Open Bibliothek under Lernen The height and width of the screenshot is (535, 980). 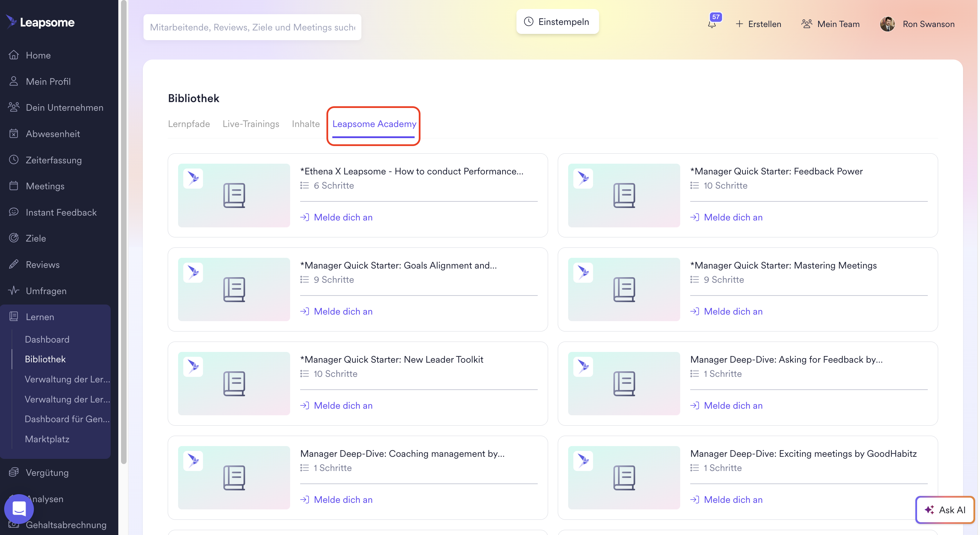point(45,359)
